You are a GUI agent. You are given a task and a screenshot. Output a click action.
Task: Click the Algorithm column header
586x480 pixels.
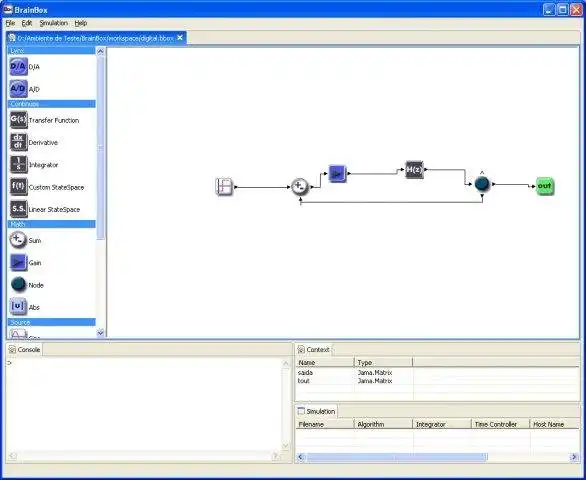pyautogui.click(x=383, y=424)
